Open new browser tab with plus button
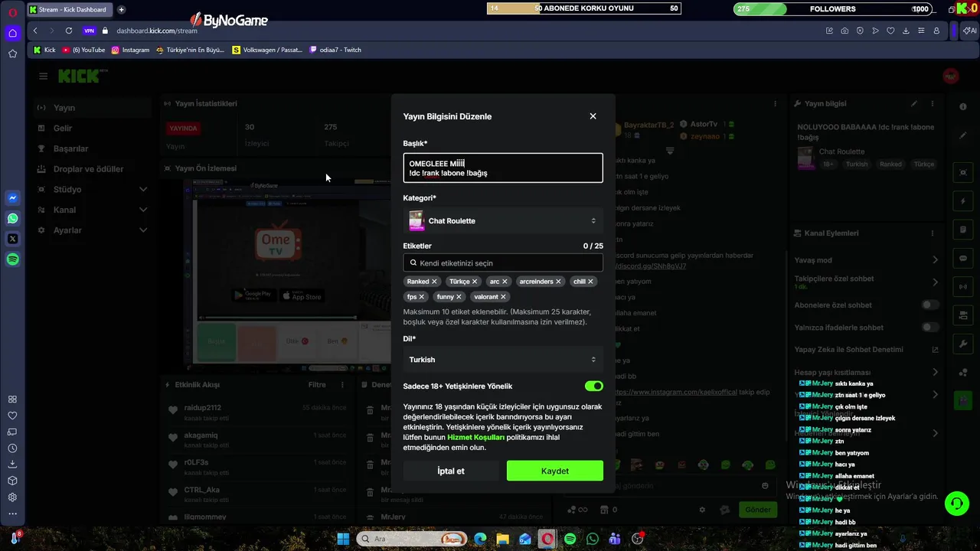This screenshot has height=551, width=980. pos(121,10)
